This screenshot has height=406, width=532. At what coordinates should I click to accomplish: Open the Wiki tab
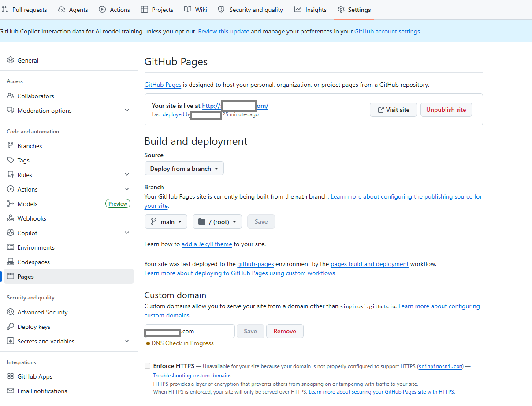(196, 10)
